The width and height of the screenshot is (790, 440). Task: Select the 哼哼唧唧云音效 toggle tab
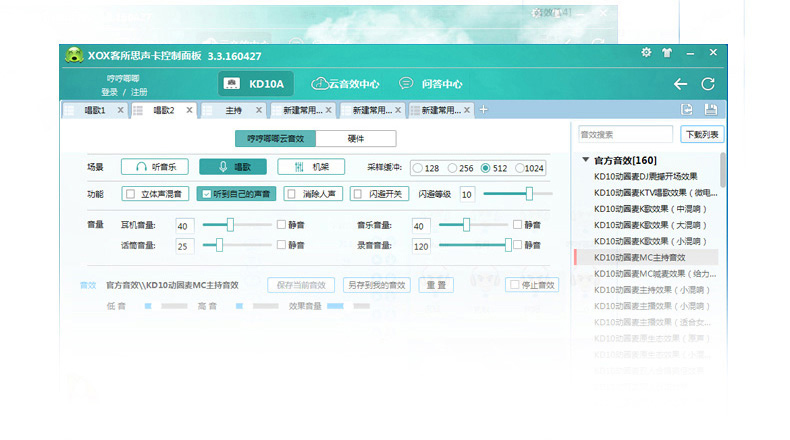point(276,139)
